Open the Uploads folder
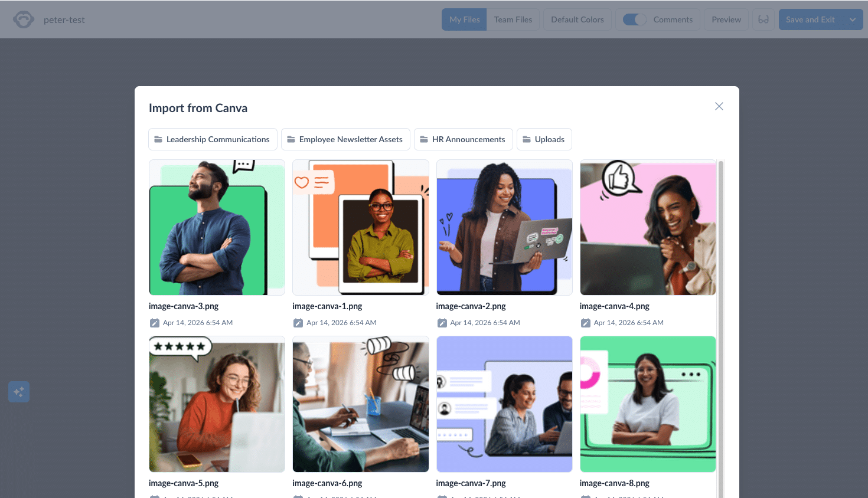Screen dimensions: 868x498 [544, 139]
